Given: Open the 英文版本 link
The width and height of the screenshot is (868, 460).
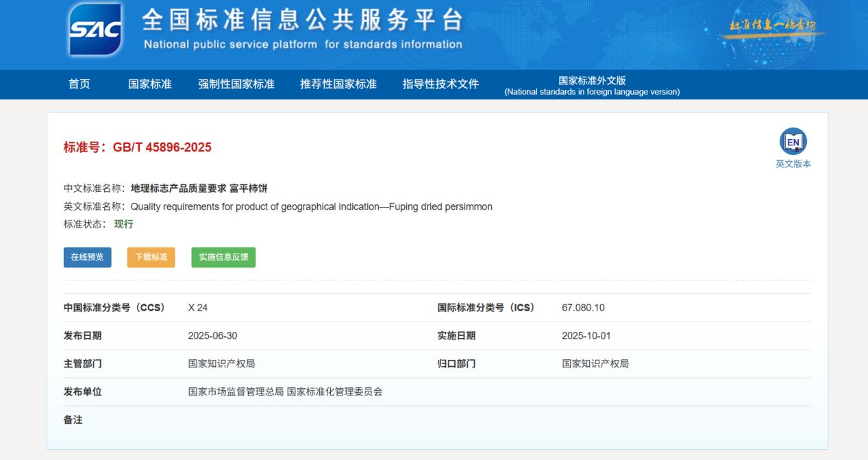Looking at the screenshot, I should pyautogui.click(x=793, y=164).
